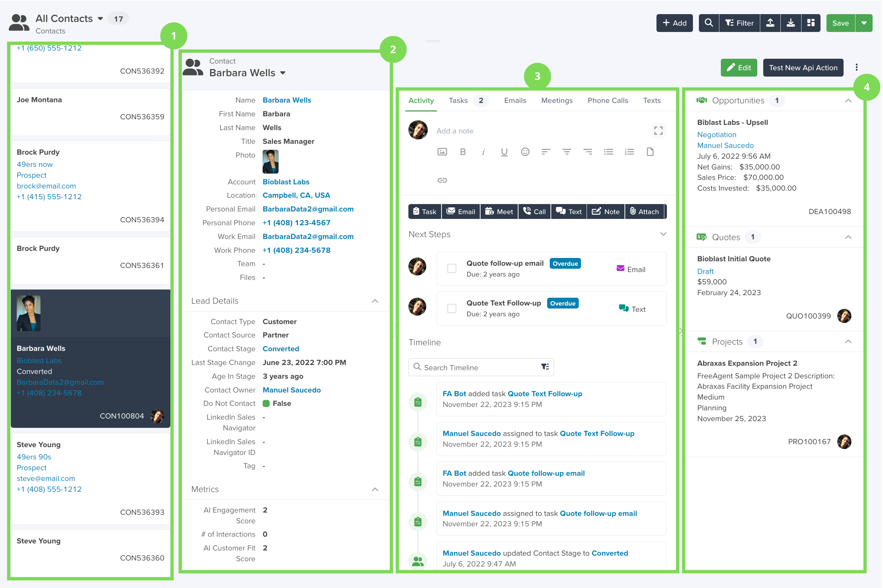Click Barbara Wells photo thumbnail in details
Image resolution: width=883 pixels, height=588 pixels.
pyautogui.click(x=270, y=162)
